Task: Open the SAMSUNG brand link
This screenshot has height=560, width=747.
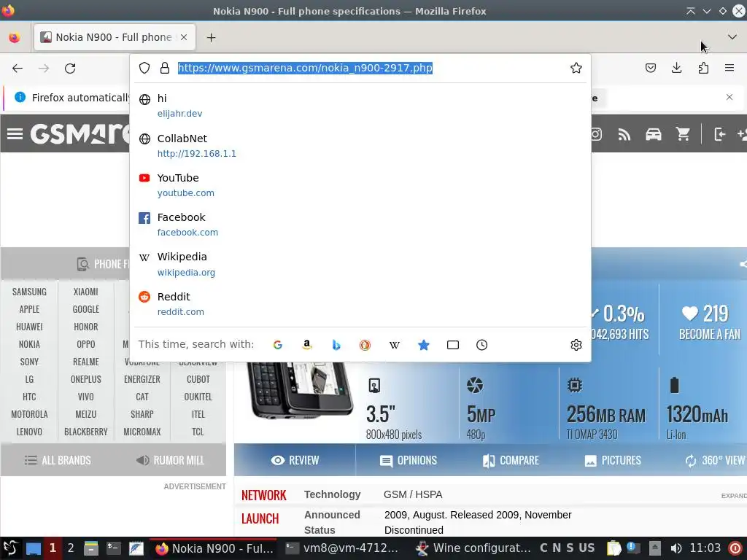Action: pyautogui.click(x=29, y=292)
